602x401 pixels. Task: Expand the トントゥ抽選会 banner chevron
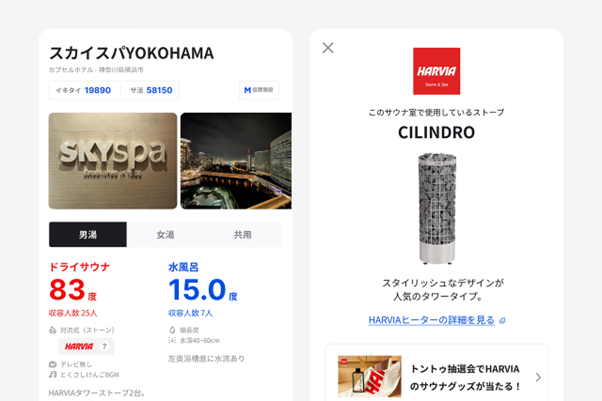[x=538, y=377]
